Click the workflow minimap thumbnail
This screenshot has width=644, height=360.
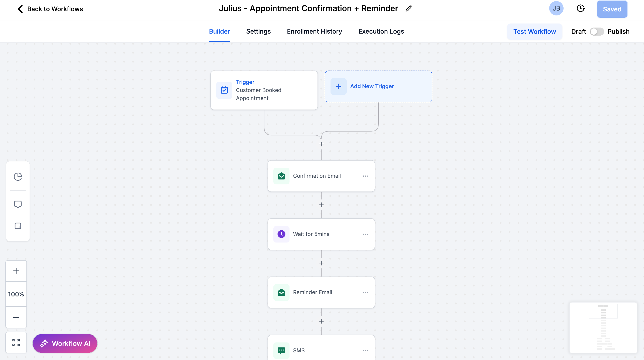pyautogui.click(x=603, y=328)
